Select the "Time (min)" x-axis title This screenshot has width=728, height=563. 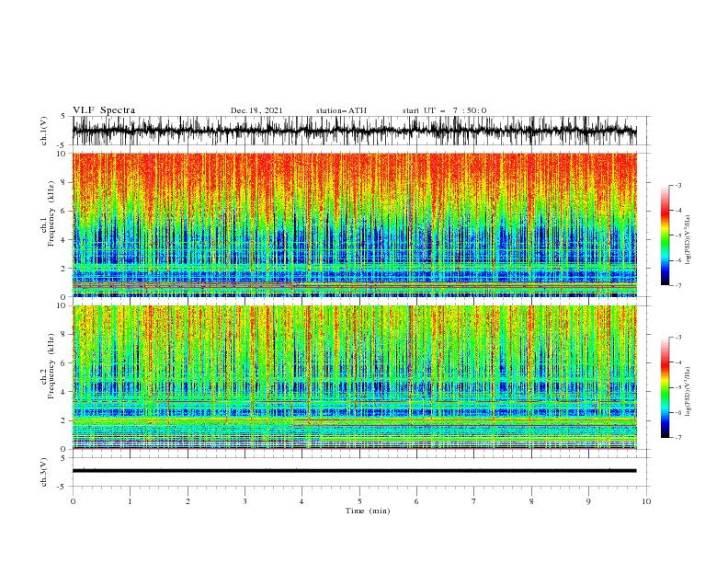click(368, 511)
